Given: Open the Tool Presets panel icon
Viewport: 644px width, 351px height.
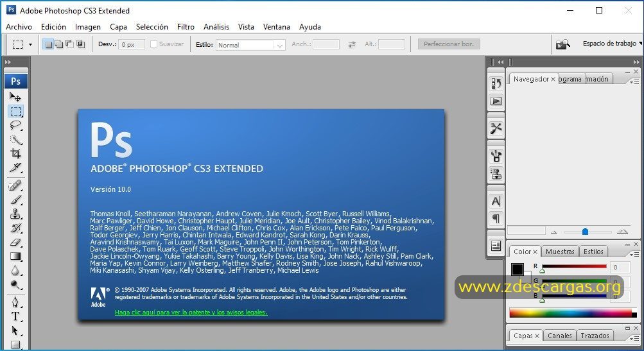Looking at the screenshot, I should (x=496, y=128).
